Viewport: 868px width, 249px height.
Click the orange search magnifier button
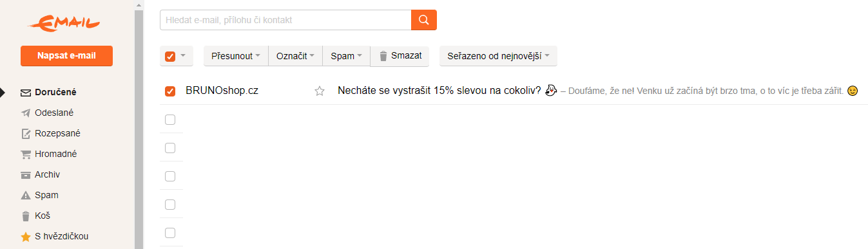[423, 20]
